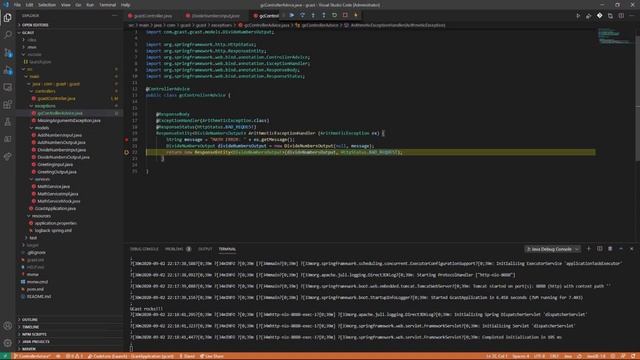Click the CRLF end-of-line status item
This screenshot has width=640, height=360.
(x=554, y=356)
